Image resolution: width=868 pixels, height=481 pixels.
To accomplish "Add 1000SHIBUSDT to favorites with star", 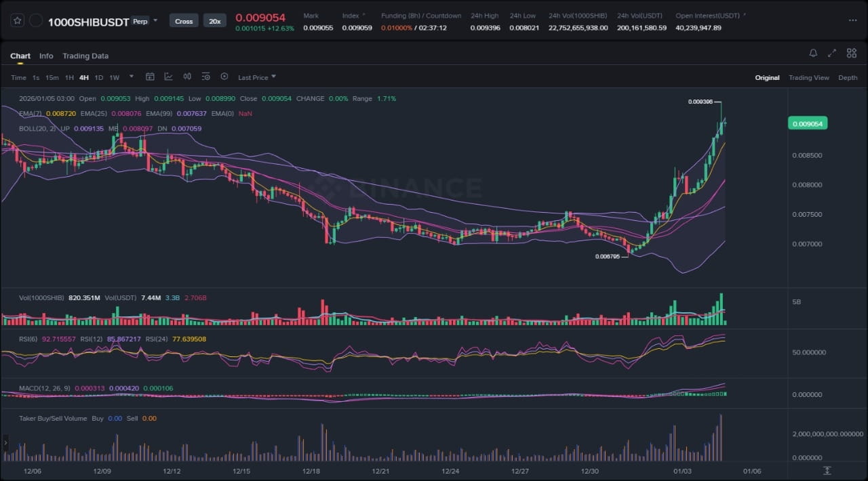I will [x=18, y=21].
